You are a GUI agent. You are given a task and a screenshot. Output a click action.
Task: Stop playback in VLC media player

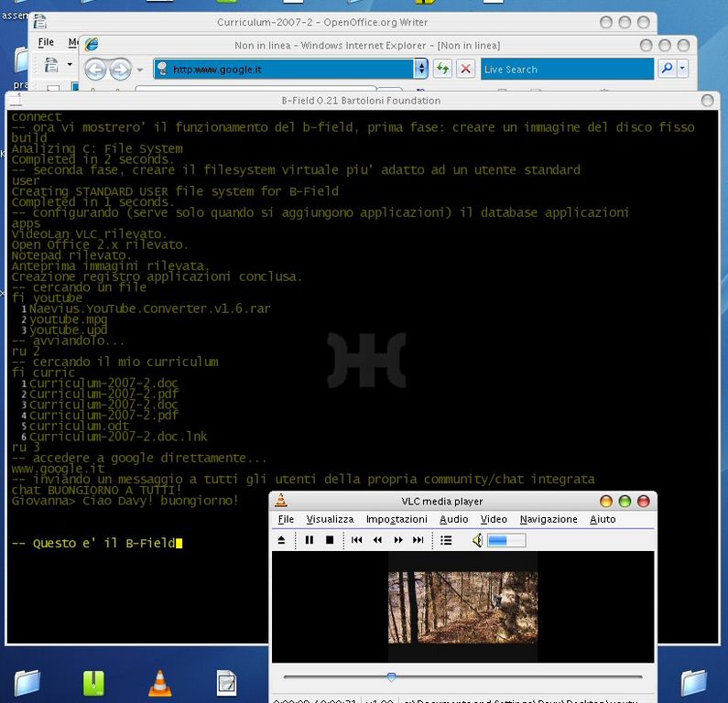[x=330, y=540]
